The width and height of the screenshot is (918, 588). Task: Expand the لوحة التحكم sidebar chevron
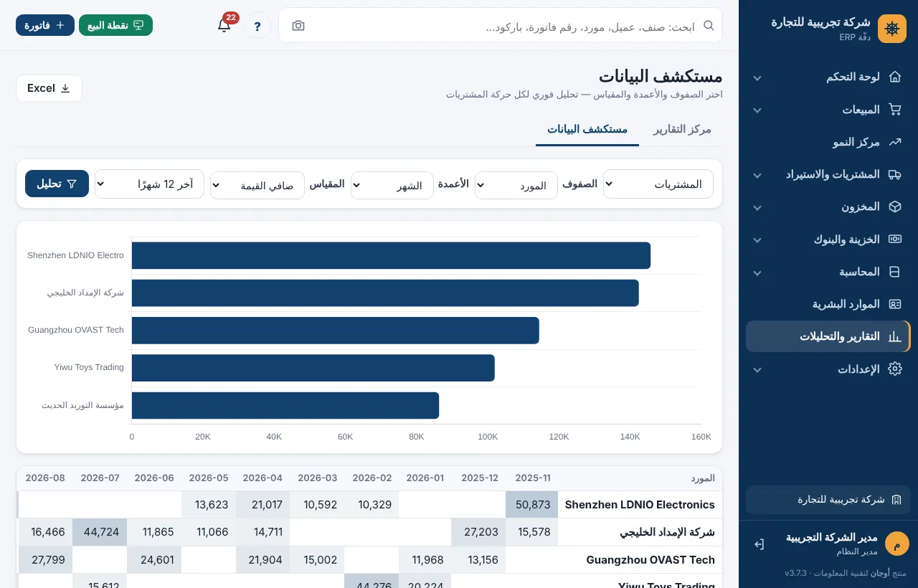pos(757,77)
